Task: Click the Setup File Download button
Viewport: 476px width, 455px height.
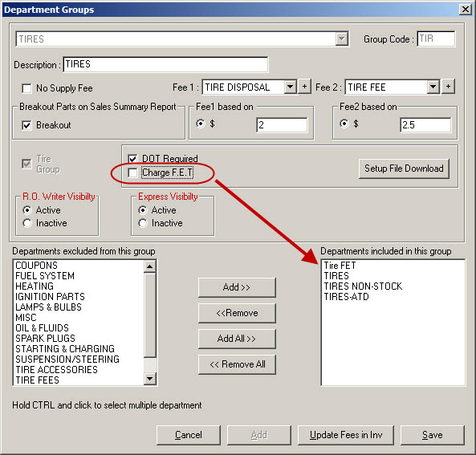Action: click(x=404, y=169)
